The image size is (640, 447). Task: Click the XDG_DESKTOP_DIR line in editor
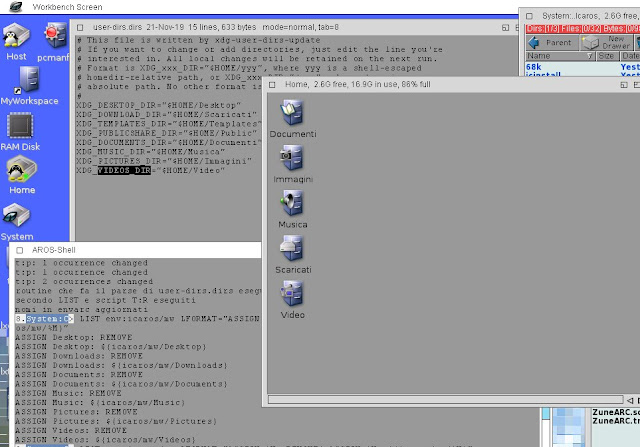pyautogui.click(x=158, y=105)
